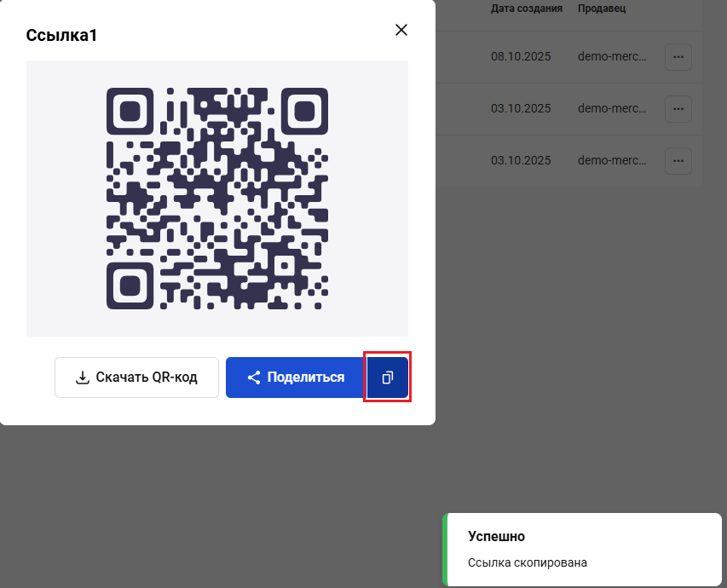
Task: Click the Продавец column header
Action: click(x=602, y=9)
